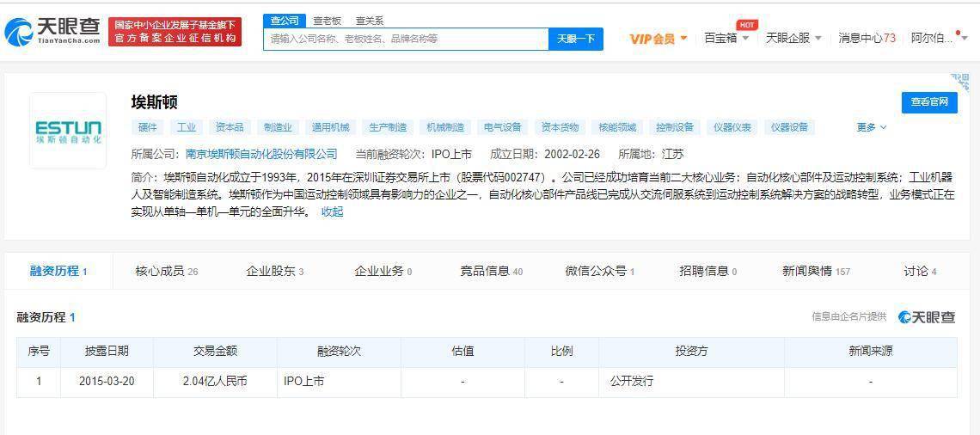Click the 披露日期 column header
980x435 pixels.
pyautogui.click(x=107, y=352)
